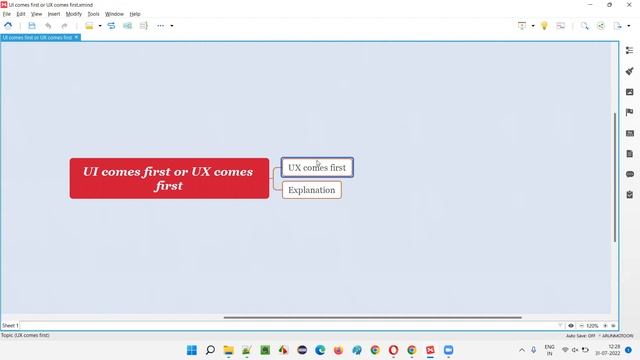The height and width of the screenshot is (360, 640).
Task: Start presentation mode icon
Action: [x=522, y=26]
